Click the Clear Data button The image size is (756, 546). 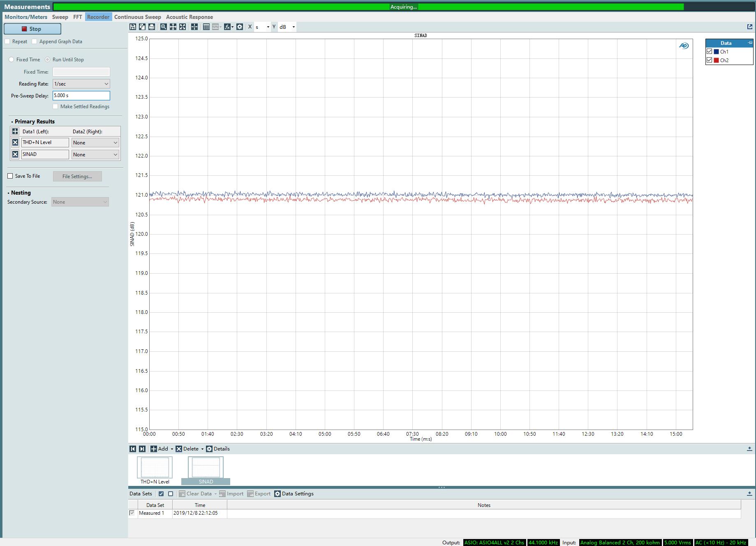click(x=195, y=494)
